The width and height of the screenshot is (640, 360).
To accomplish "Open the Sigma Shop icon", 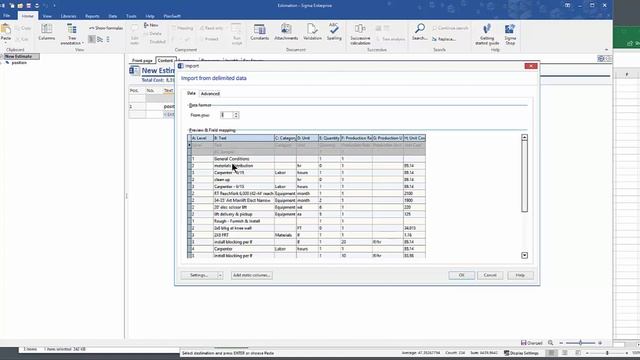I will tap(510, 29).
